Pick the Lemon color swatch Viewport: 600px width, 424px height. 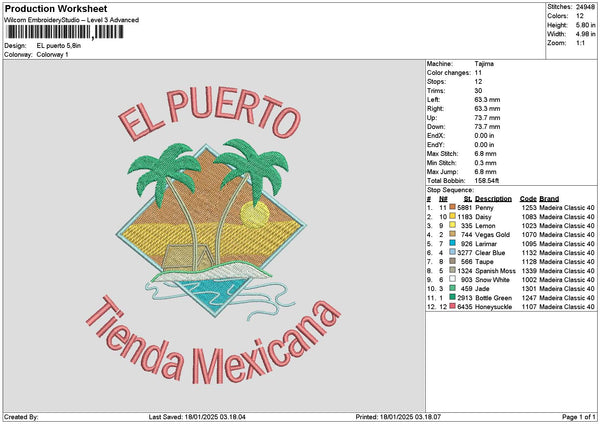point(452,225)
